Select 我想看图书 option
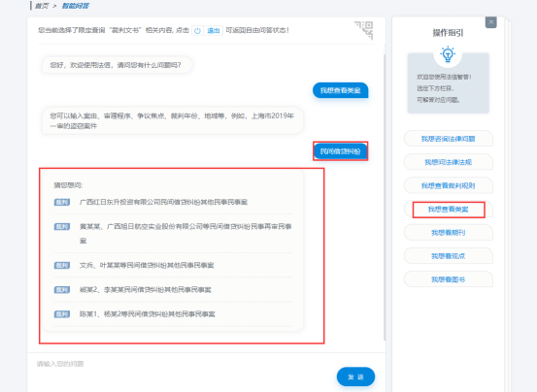Image resolution: width=537 pixels, height=392 pixels. [448, 279]
